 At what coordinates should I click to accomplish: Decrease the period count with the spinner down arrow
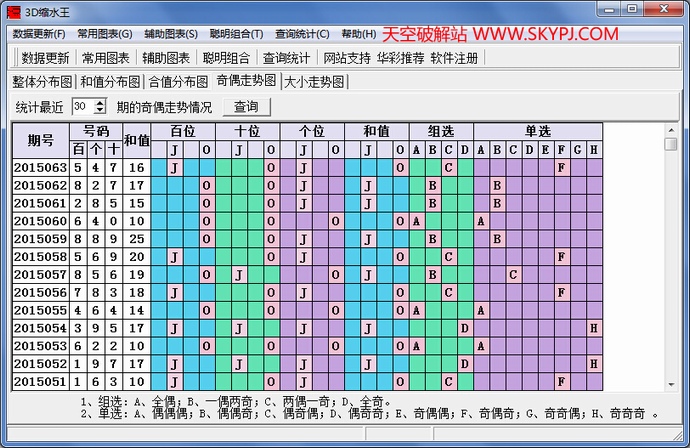click(x=100, y=110)
